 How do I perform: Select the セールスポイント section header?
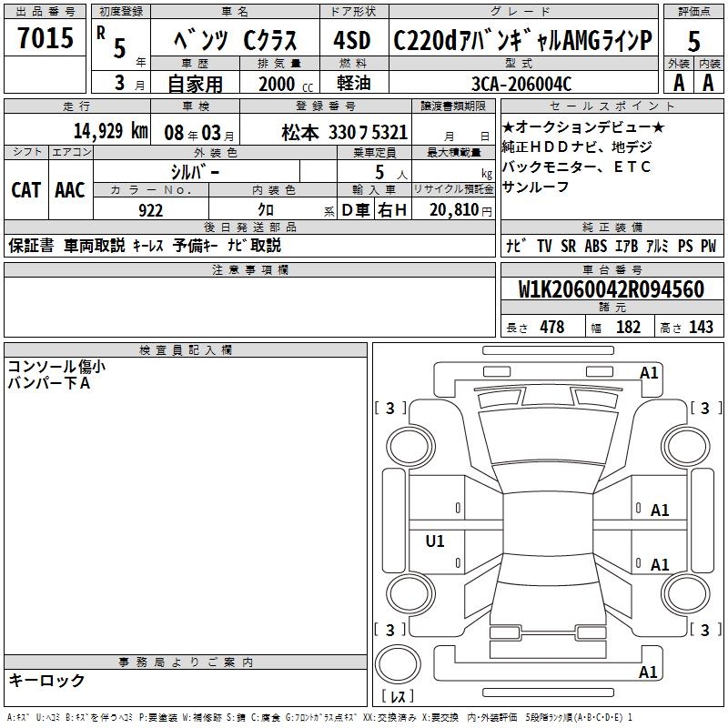[x=612, y=106]
